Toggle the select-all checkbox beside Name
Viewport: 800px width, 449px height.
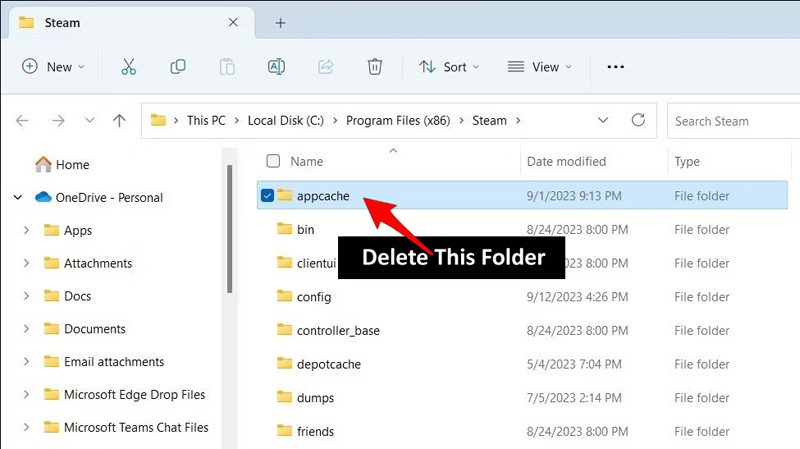click(x=273, y=161)
